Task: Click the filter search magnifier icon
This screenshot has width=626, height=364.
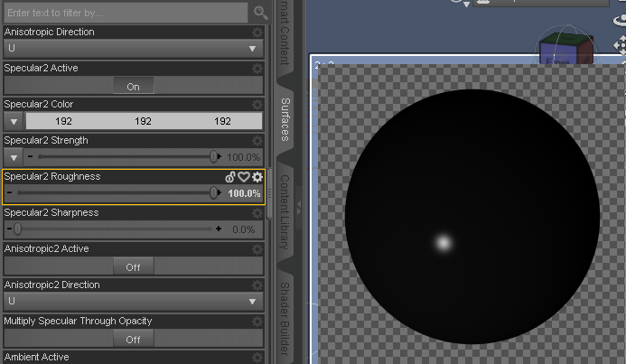Action: tap(261, 13)
